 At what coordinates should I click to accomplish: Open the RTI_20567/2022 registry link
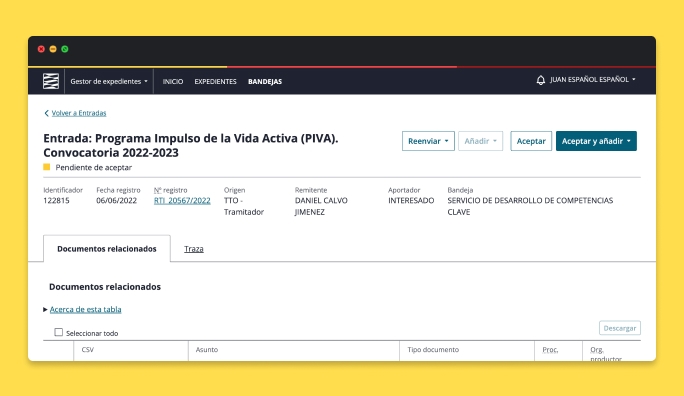(x=182, y=201)
